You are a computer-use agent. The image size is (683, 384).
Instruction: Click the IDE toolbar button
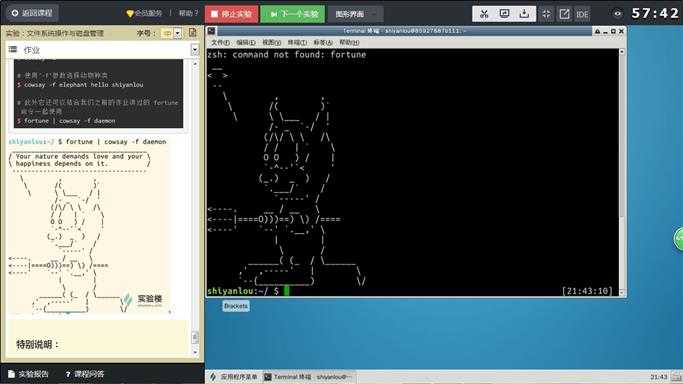pos(582,14)
